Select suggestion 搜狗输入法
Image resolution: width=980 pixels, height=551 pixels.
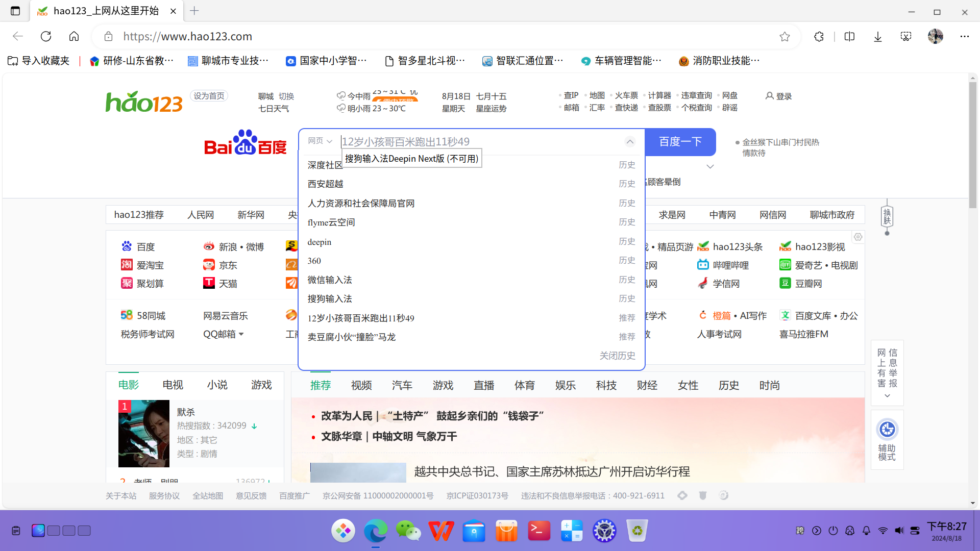pyautogui.click(x=330, y=298)
